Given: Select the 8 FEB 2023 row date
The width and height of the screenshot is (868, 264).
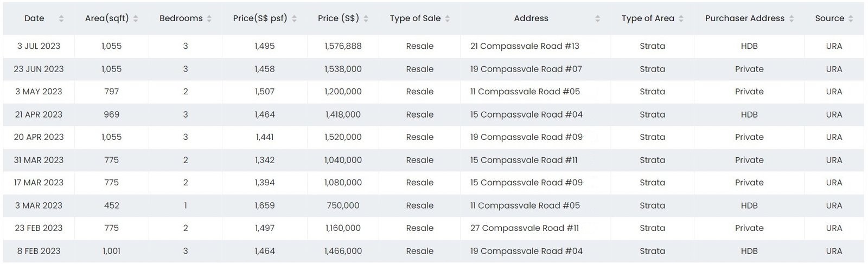Looking at the screenshot, I should 39,251.
